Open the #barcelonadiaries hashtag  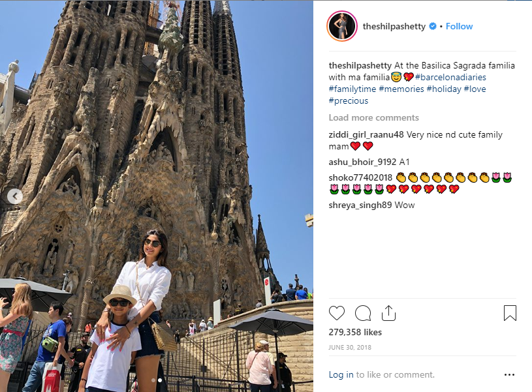coord(450,77)
